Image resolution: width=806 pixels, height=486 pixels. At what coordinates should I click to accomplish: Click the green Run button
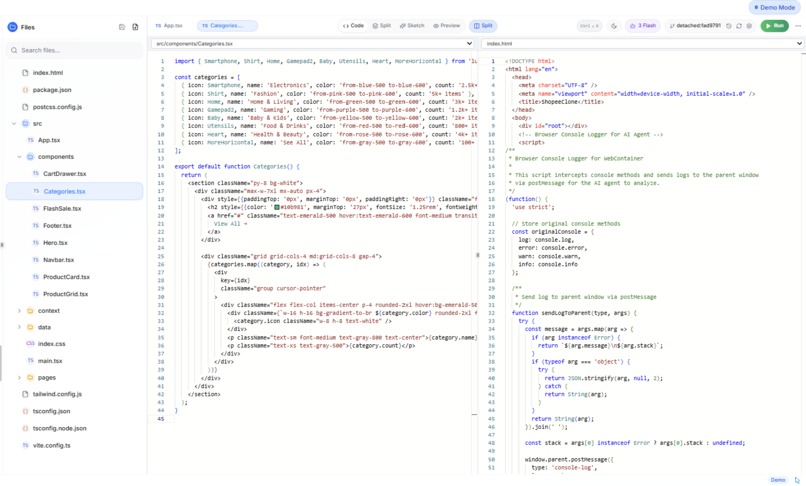point(775,26)
